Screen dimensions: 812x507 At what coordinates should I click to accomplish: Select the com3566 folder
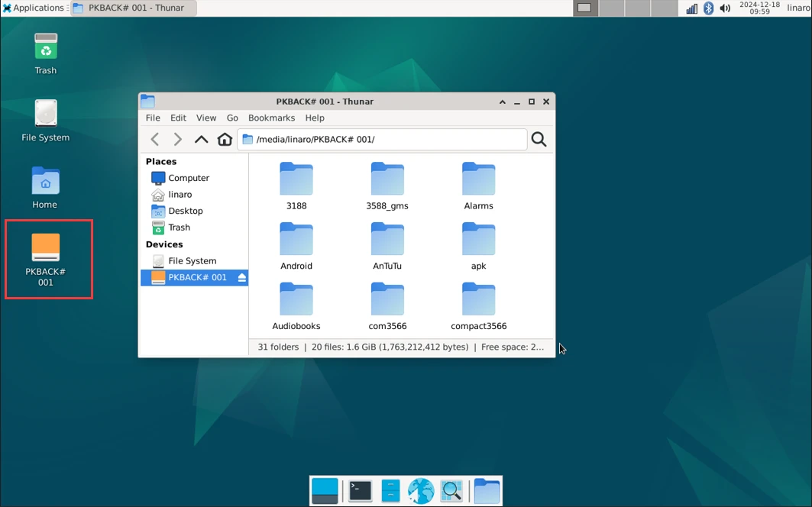pyautogui.click(x=387, y=306)
